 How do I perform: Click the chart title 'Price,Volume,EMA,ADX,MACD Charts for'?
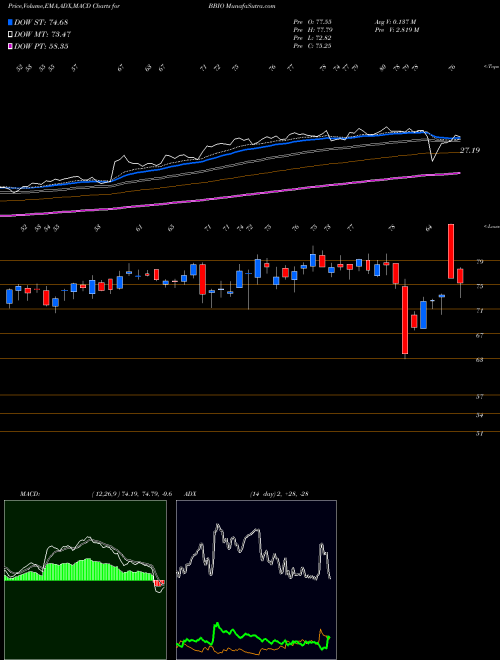pos(63,6)
